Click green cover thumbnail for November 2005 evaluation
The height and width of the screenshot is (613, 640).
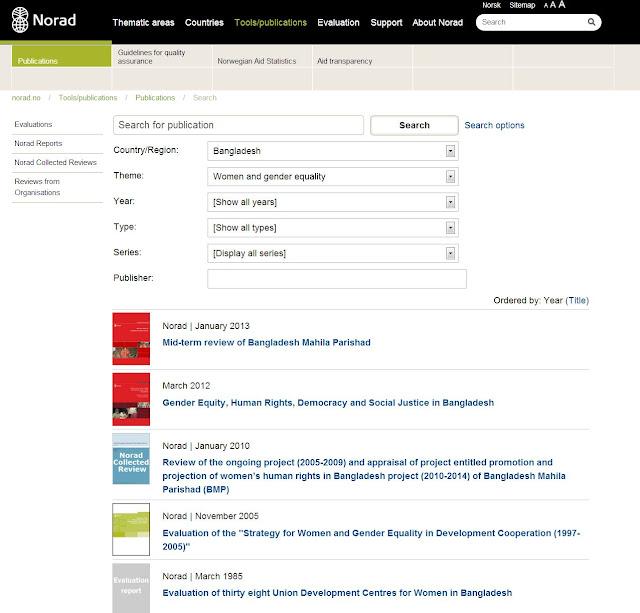[x=131, y=529]
